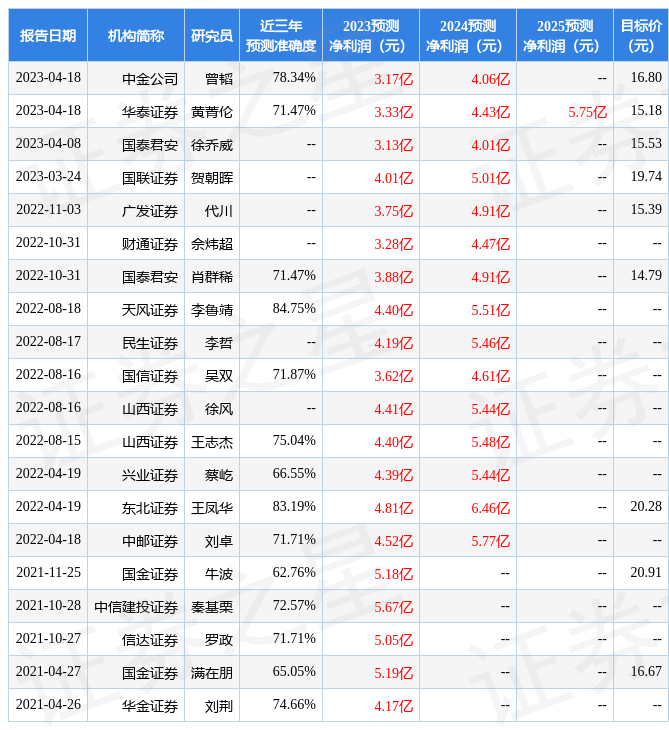
Task: Click target price 14.79
Action: click(x=646, y=276)
